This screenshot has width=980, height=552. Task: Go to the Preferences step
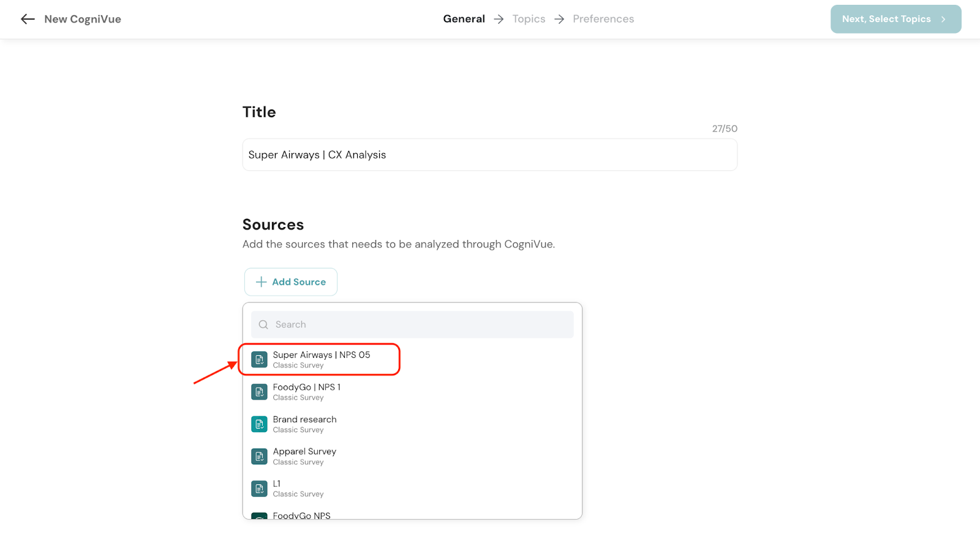(603, 19)
